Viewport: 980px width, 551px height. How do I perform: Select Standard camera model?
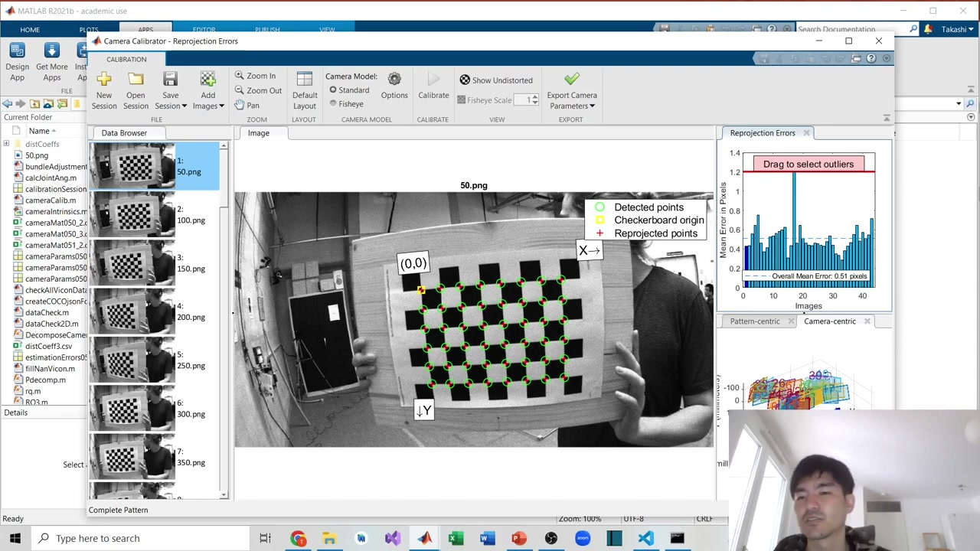click(350, 90)
